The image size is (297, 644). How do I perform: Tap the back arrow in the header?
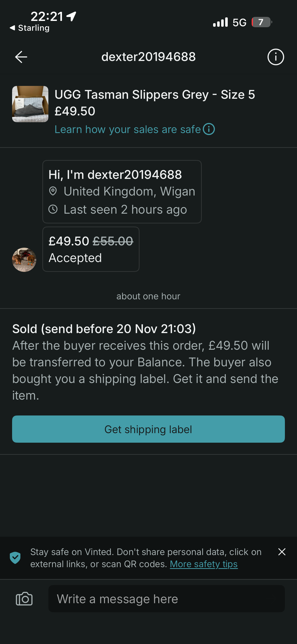21,57
